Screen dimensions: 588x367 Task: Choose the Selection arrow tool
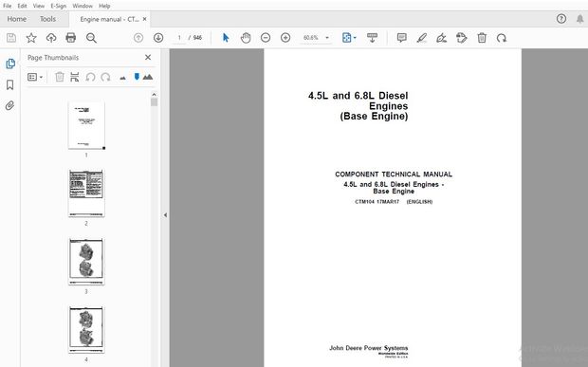click(226, 38)
